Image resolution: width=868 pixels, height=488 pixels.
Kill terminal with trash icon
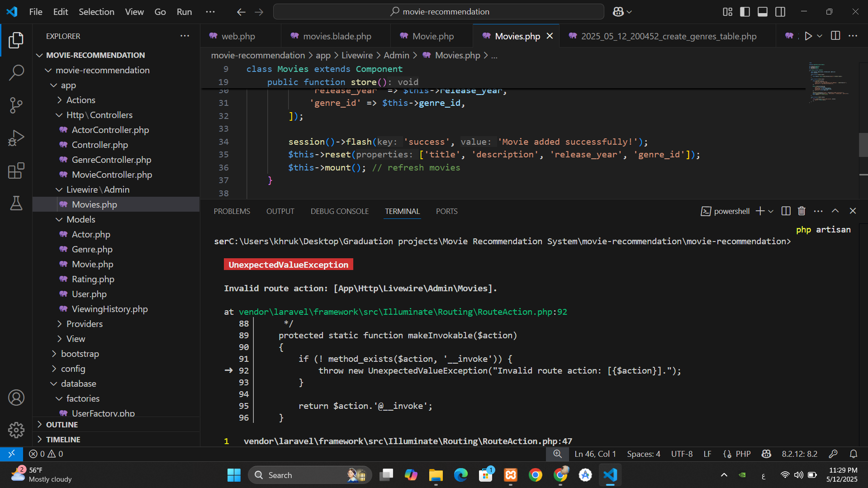pyautogui.click(x=802, y=211)
